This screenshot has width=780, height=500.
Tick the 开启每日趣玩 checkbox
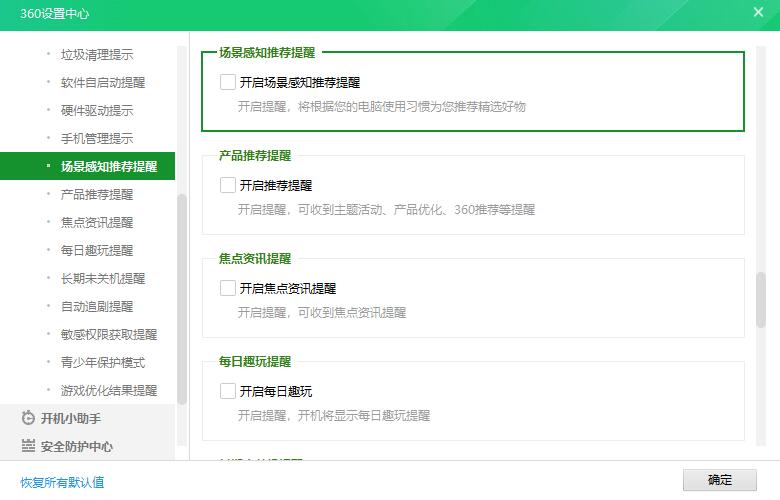tap(228, 391)
